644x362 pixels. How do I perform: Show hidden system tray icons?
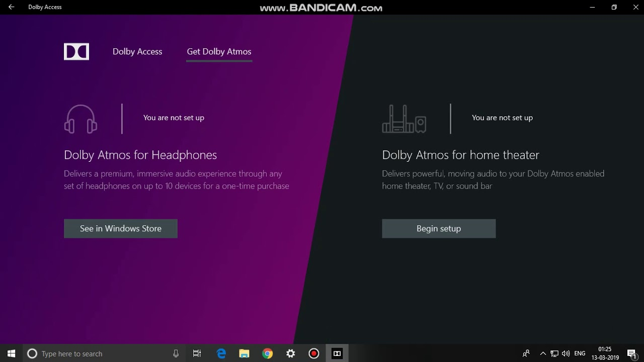click(x=543, y=353)
